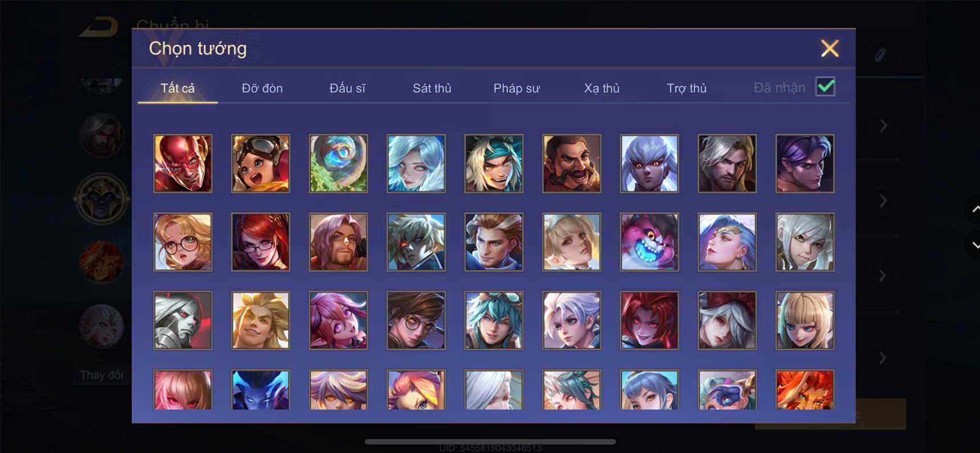The height and width of the screenshot is (453, 980).
Task: Click the down chevron at right edge
Action: [975, 245]
